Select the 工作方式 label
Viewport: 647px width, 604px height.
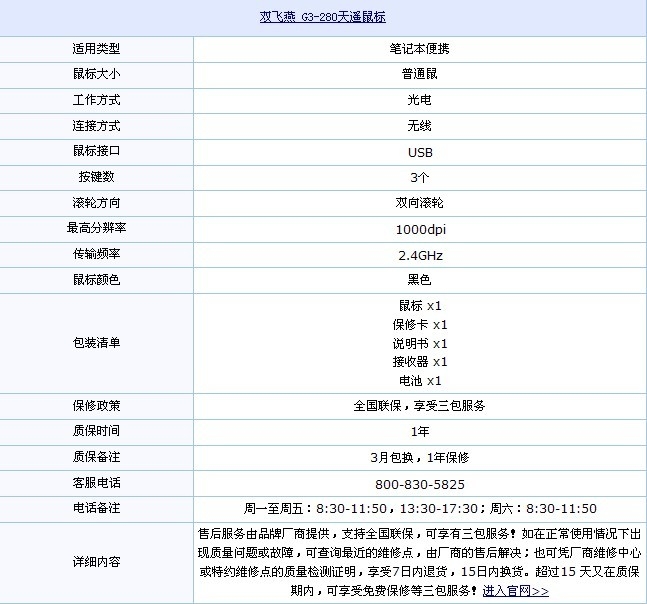pyautogui.click(x=97, y=100)
